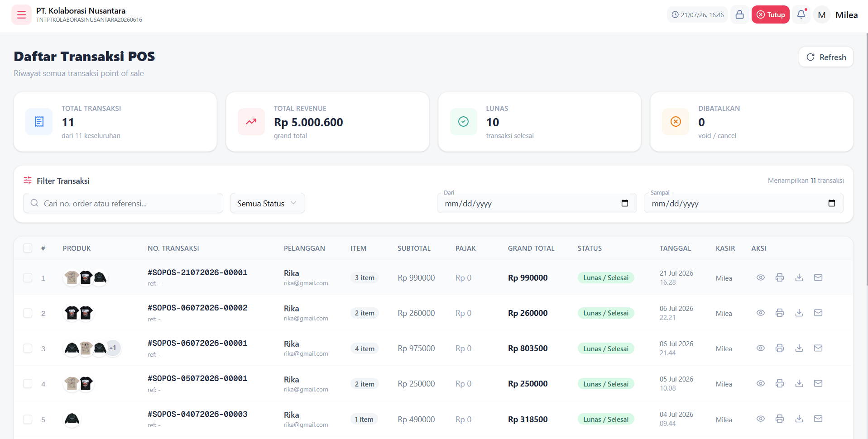The width and height of the screenshot is (868, 439).
Task: Email receipt for SOPOS-06072026-00002
Action: 818,313
